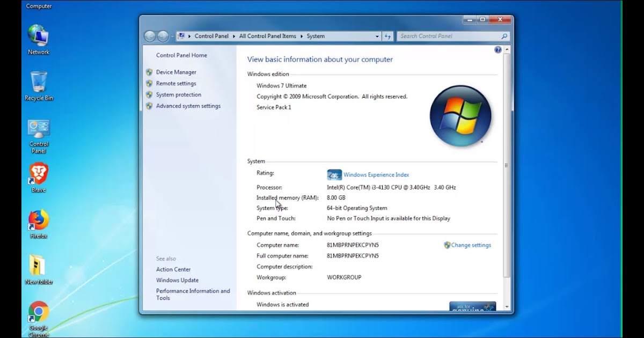Viewport: 644px width, 338px height.
Task: Click the address bar computer icon
Action: 181,36
